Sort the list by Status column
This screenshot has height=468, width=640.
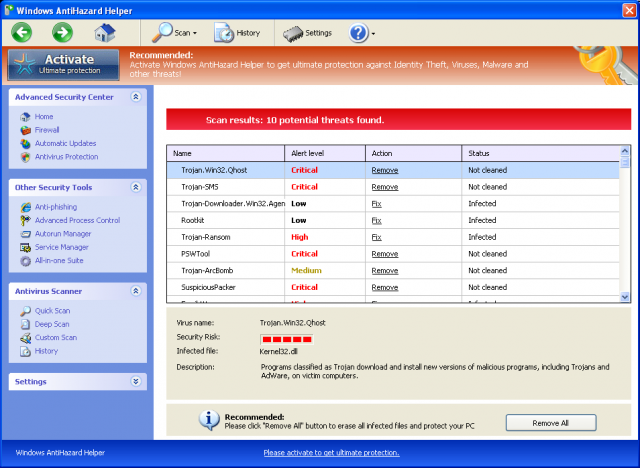coord(540,153)
